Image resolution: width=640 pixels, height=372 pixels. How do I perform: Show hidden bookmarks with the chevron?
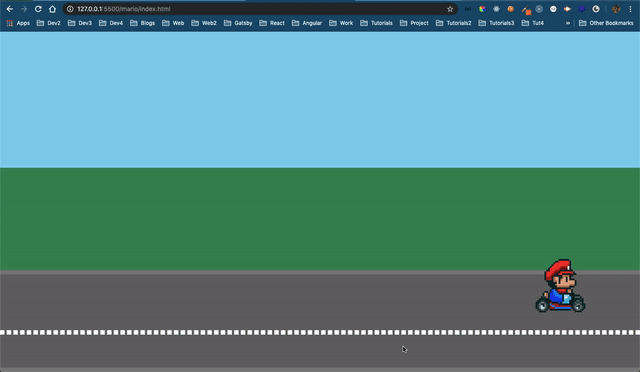(567, 23)
